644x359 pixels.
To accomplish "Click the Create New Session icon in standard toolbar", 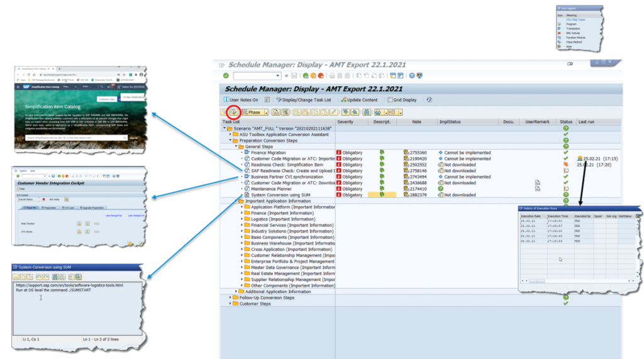I will (x=393, y=75).
